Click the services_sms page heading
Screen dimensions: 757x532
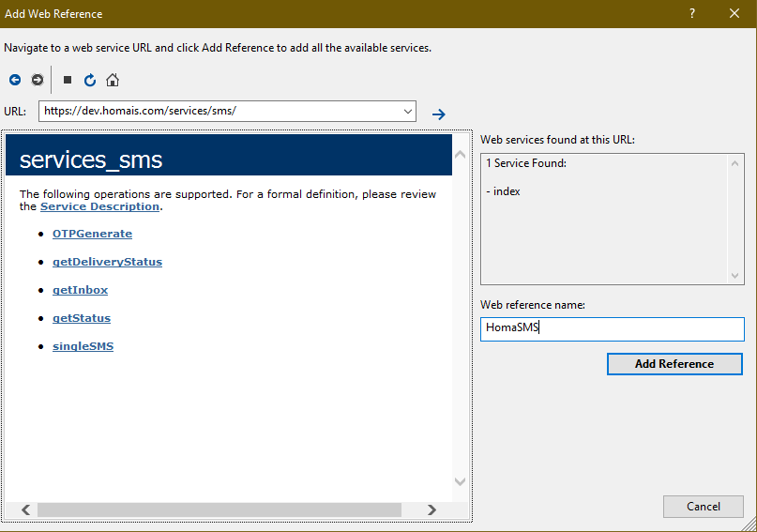pos(91,160)
